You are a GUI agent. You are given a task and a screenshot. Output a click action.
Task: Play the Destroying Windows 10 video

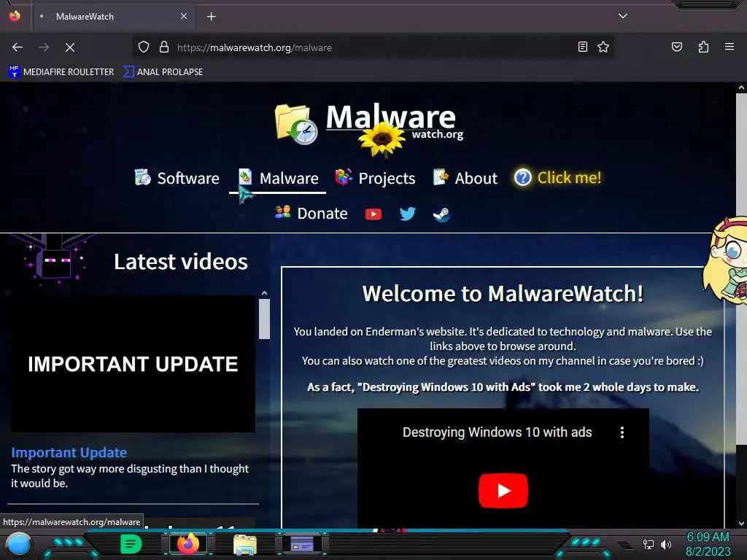coord(503,491)
